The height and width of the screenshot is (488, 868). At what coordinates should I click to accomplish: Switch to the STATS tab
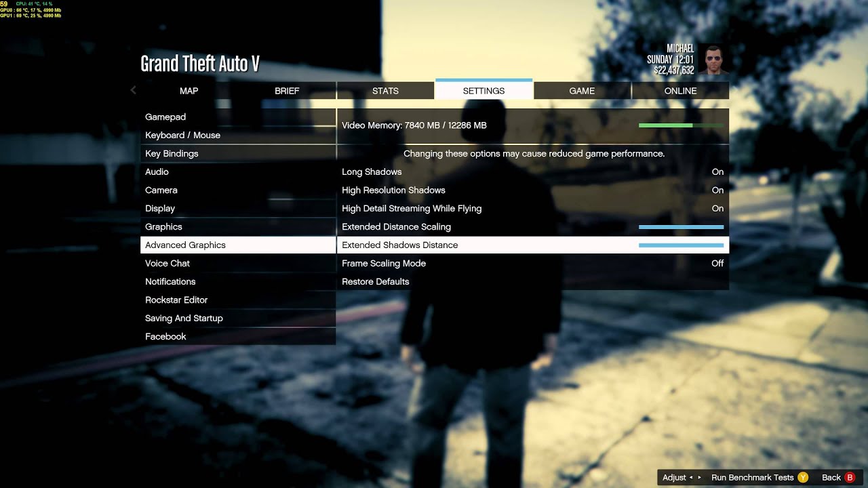tap(385, 91)
